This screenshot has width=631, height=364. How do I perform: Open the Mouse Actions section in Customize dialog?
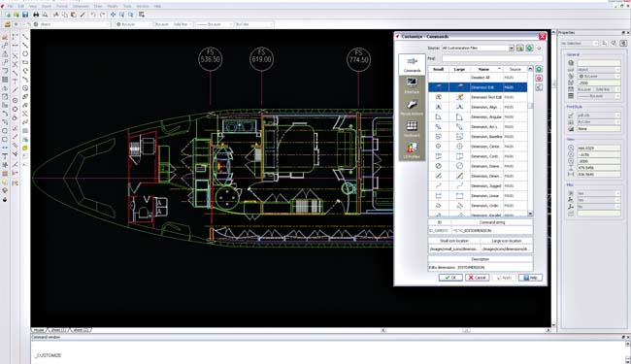click(x=412, y=108)
